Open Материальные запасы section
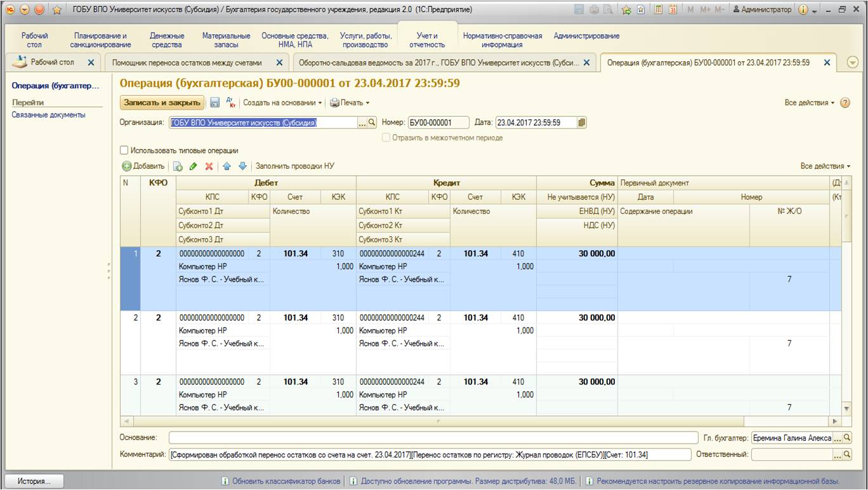 pyautogui.click(x=226, y=40)
